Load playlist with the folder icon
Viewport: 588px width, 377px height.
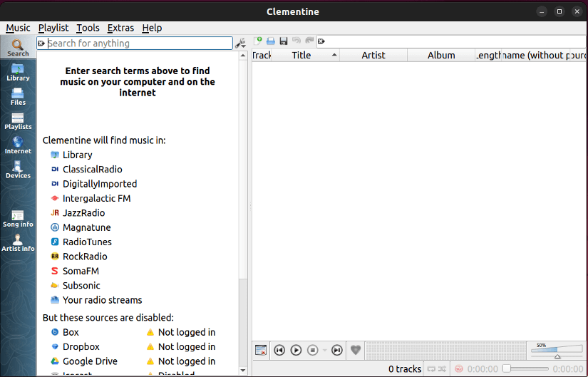tap(271, 41)
